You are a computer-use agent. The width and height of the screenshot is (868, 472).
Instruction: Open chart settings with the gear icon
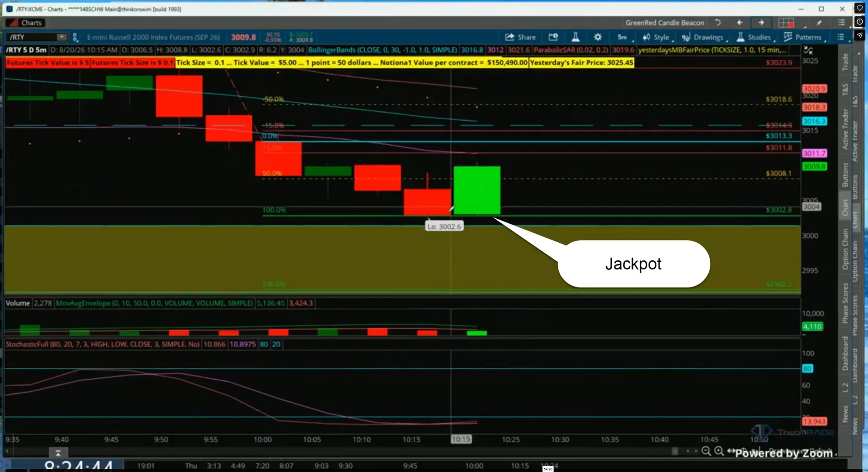coord(598,37)
